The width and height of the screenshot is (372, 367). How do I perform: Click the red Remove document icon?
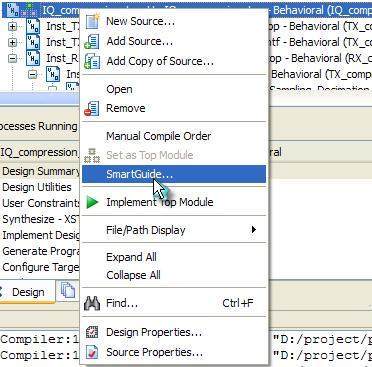pos(92,109)
